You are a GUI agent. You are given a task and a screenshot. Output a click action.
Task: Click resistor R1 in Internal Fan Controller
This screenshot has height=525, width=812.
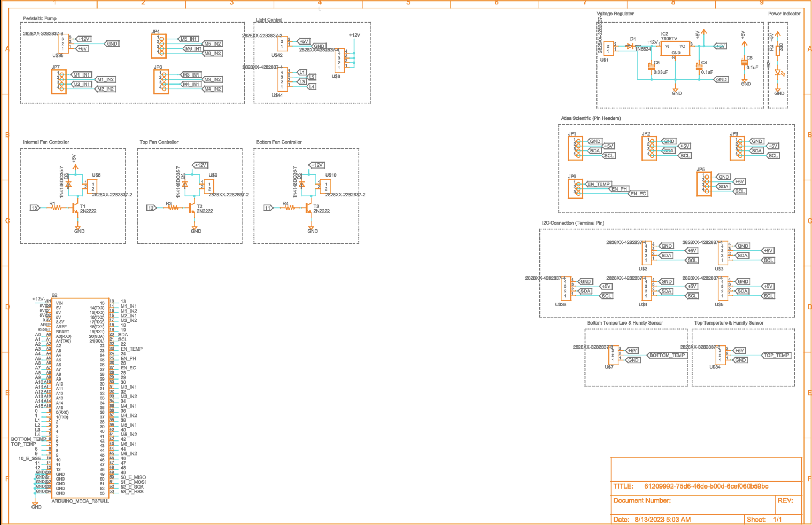click(56, 208)
